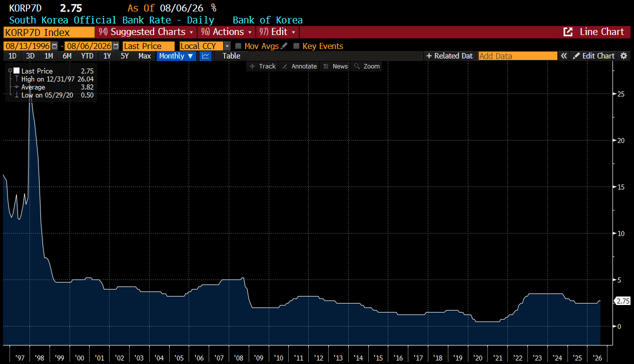
Task: Click the '26 x-axis year label
Action: click(x=597, y=358)
